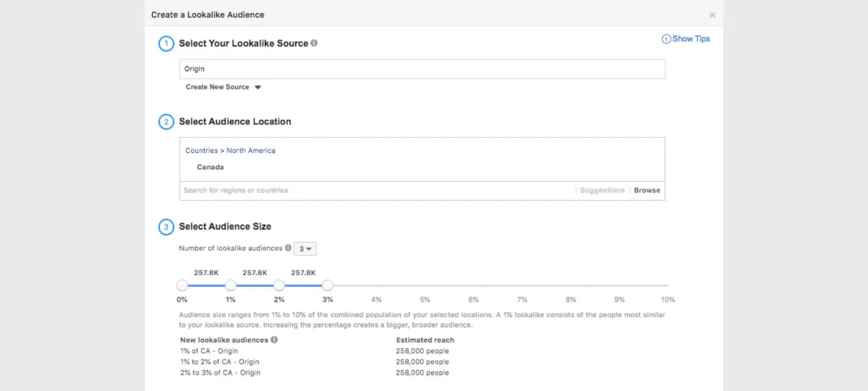Click the slider handle at 1%
Image resolution: width=868 pixels, height=391 pixels.
231,285
